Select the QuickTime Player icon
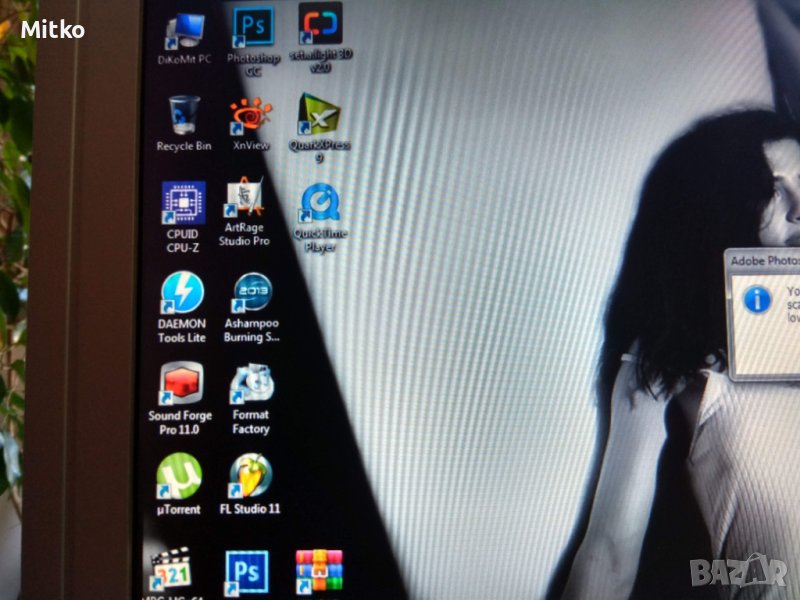Screen dimensions: 800x600 coord(319,206)
